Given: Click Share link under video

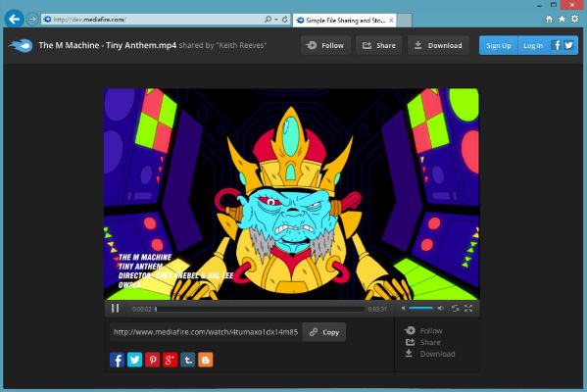Looking at the screenshot, I should coord(423,342).
